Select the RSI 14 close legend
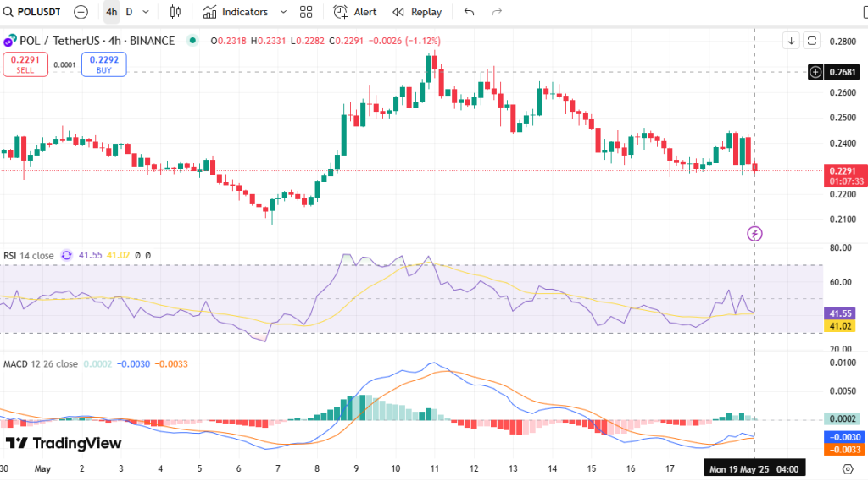The width and height of the screenshot is (868, 482). 29,255
